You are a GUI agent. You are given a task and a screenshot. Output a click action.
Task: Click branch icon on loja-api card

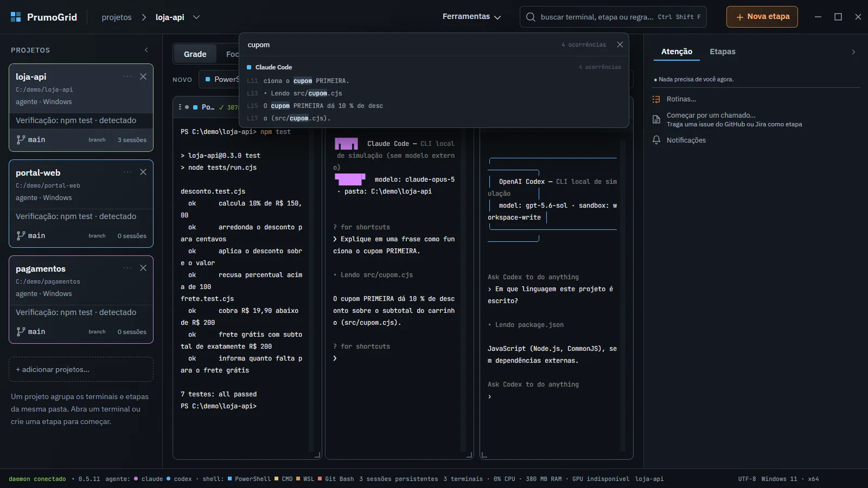point(21,139)
